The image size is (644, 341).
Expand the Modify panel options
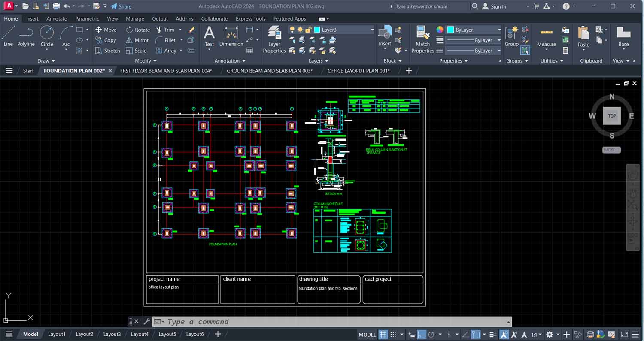click(x=146, y=61)
